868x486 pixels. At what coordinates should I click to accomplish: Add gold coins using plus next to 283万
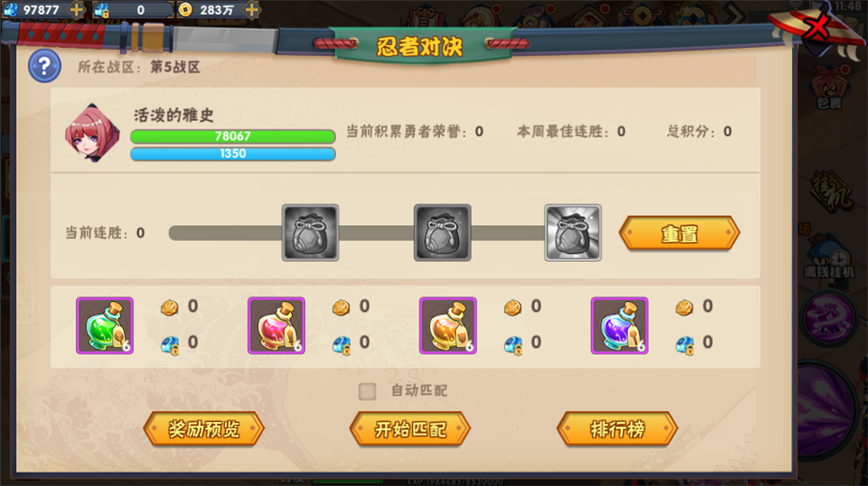click(251, 9)
